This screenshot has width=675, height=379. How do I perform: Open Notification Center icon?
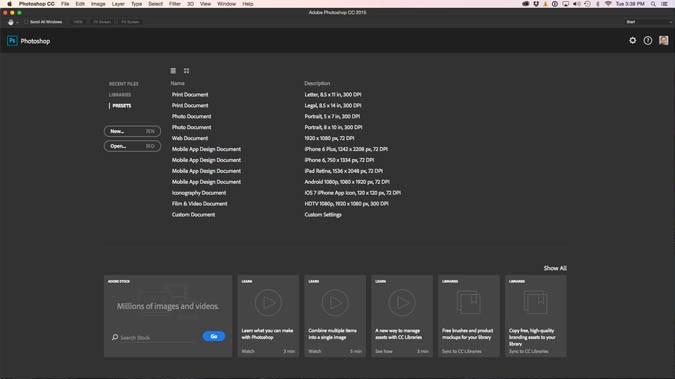pyautogui.click(x=665, y=4)
